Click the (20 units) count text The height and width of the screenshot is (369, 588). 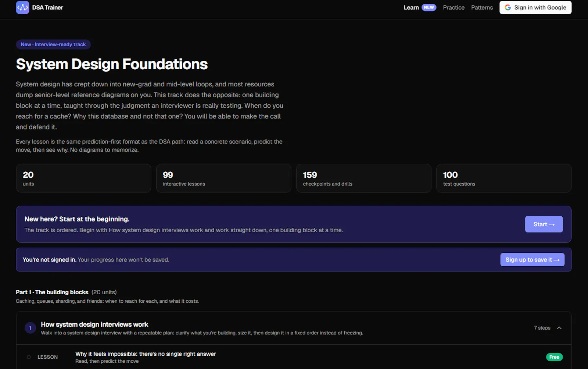pyautogui.click(x=104, y=292)
